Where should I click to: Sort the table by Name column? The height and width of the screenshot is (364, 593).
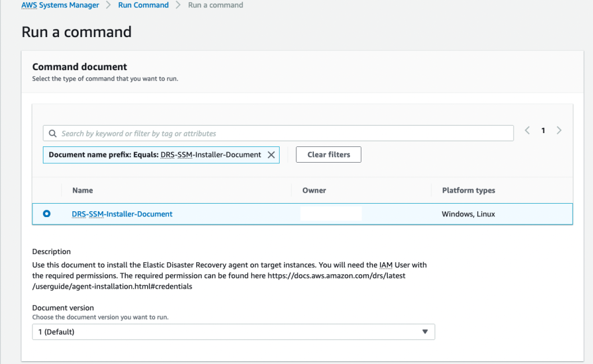(82, 190)
